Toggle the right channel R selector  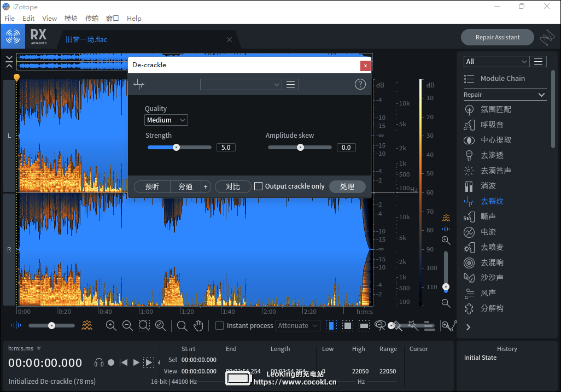9,249
